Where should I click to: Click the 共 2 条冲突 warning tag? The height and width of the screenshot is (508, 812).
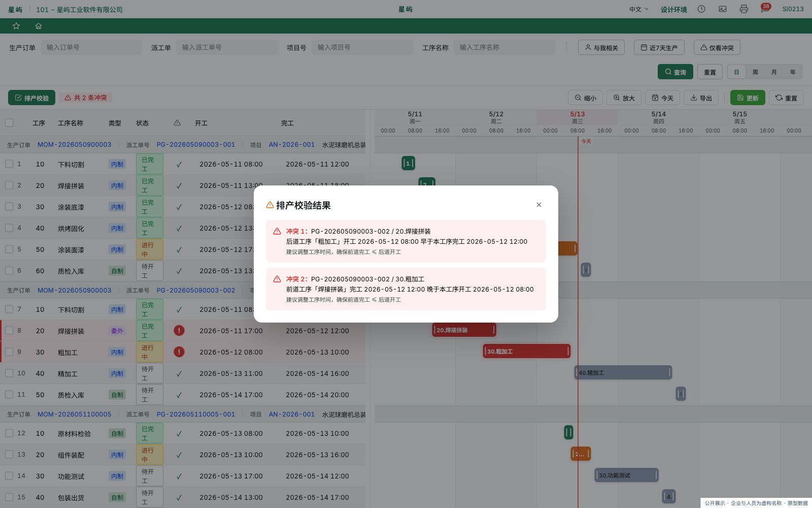tap(86, 98)
